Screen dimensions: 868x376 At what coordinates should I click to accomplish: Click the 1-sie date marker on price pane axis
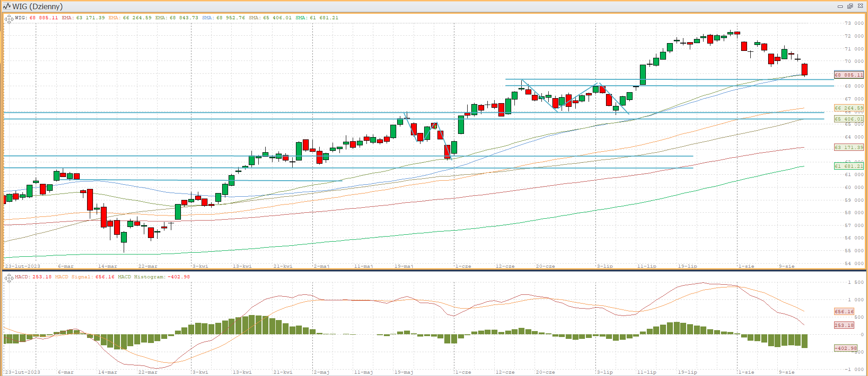[x=746, y=266]
